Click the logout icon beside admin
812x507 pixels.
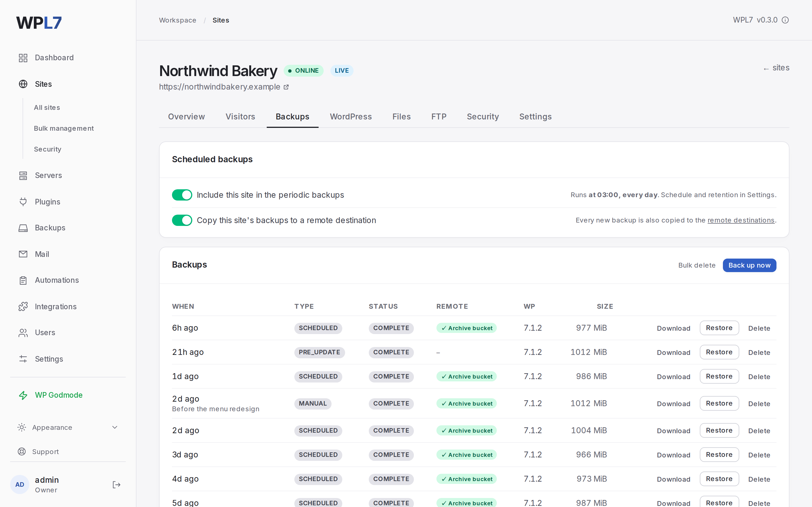116,484
